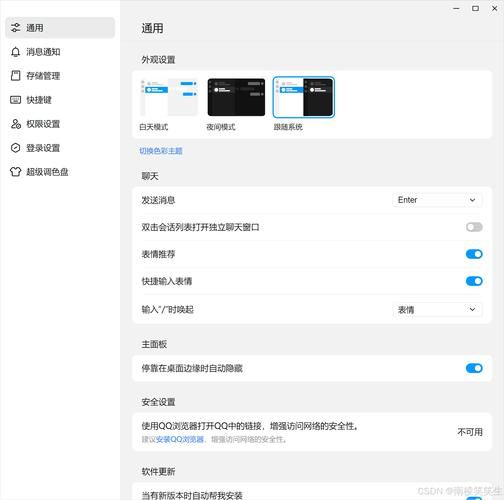Switch to 权限设置 page
The image size is (504, 500).
(x=60, y=124)
